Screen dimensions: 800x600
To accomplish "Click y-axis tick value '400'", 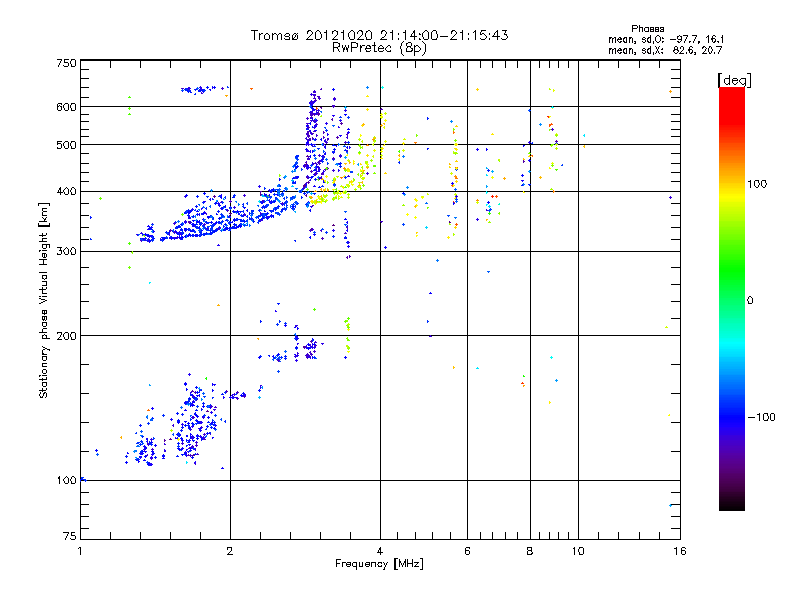I will 66,191.
